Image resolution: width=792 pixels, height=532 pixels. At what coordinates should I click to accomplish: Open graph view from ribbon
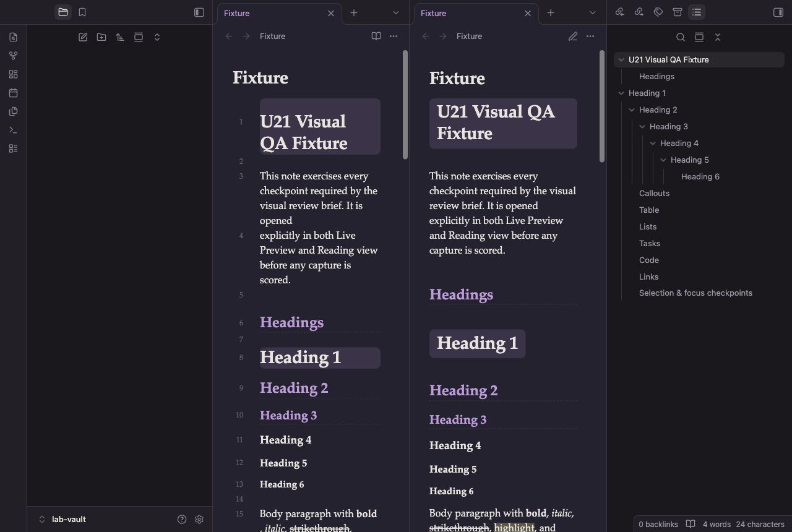click(x=14, y=56)
